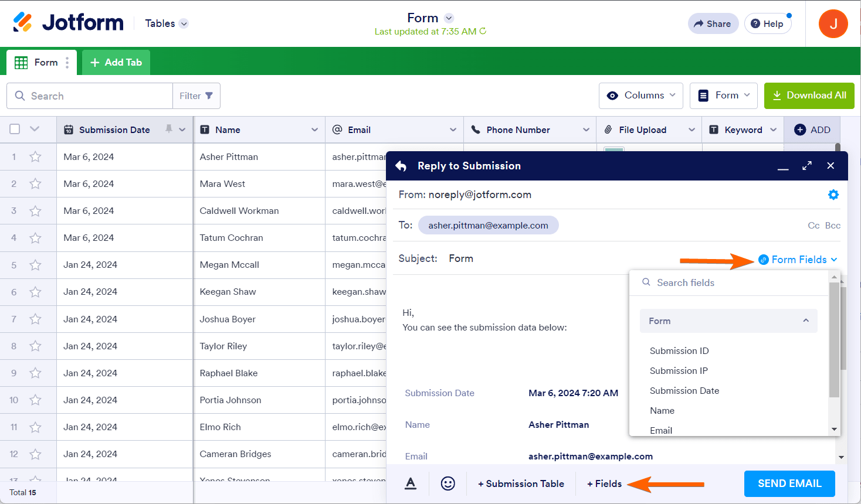This screenshot has height=504, width=861.
Task: Open Name column dropdown menu
Action: click(x=315, y=130)
